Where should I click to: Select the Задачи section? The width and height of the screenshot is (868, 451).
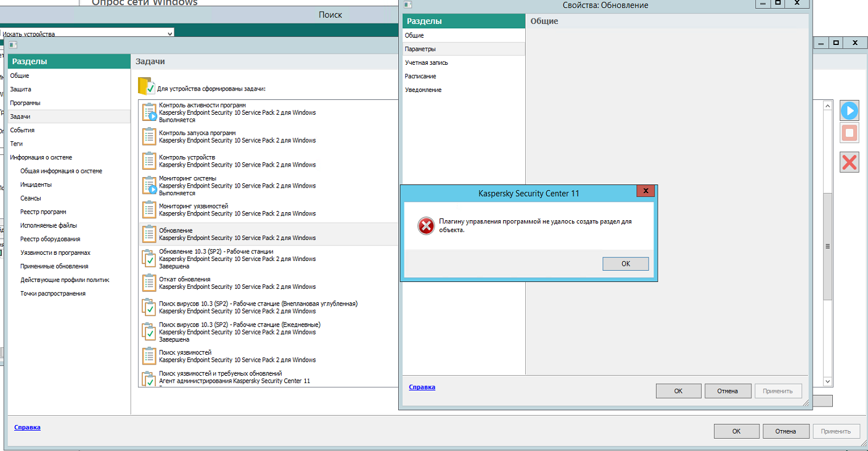[69, 117]
